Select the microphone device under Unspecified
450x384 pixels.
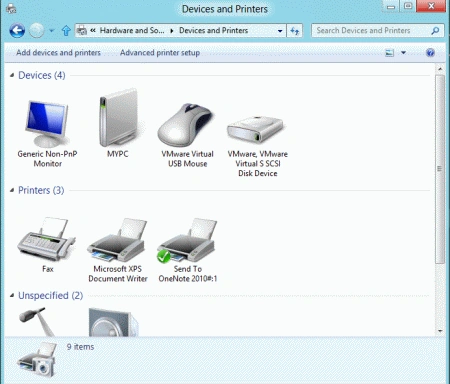(37, 322)
